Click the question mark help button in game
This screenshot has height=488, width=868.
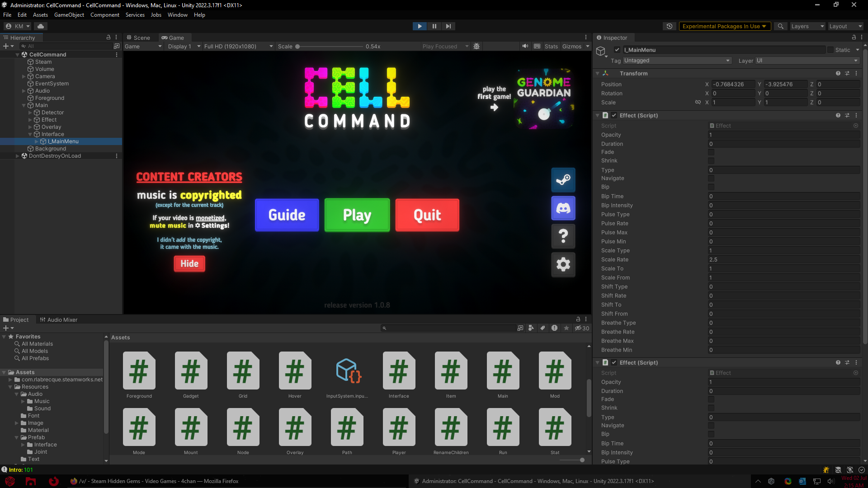pos(563,236)
